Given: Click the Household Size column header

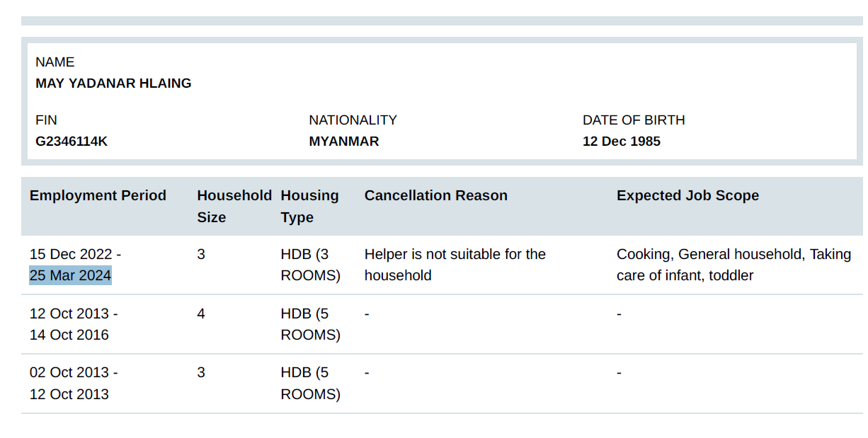Looking at the screenshot, I should click(234, 206).
